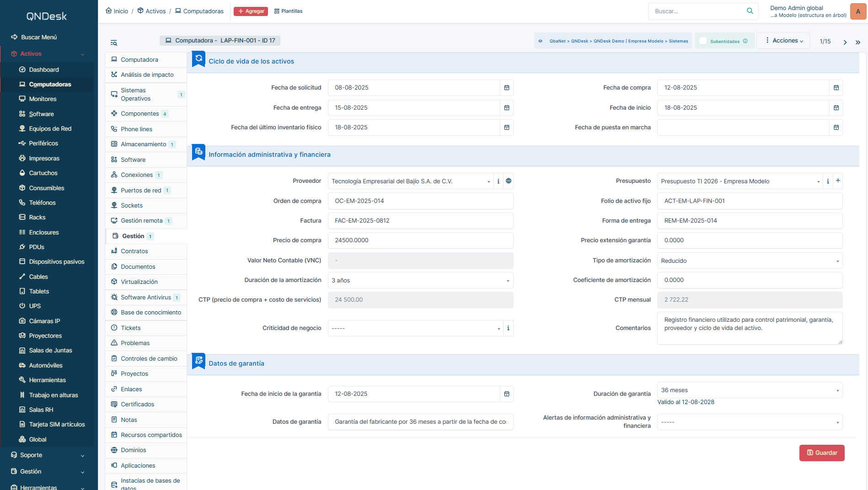
Task: Click the Orden de compra field
Action: pos(421,201)
